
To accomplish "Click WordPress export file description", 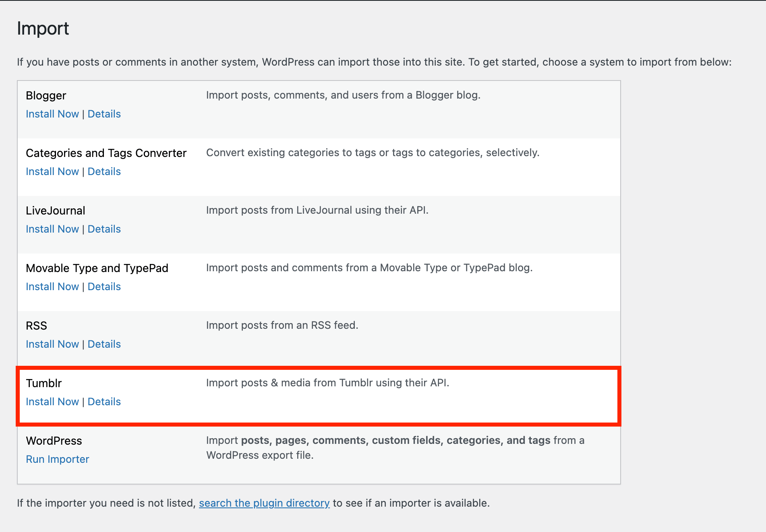I will [395, 448].
